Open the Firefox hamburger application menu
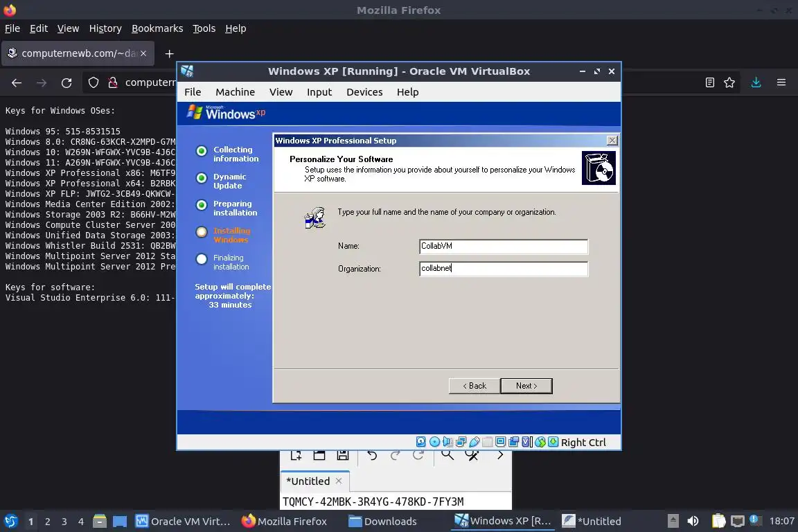Screen dimensions: 798x532 point(781,82)
